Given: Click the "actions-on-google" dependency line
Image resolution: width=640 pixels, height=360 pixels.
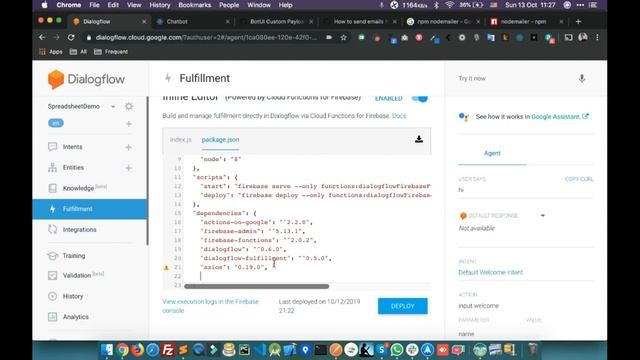Looking at the screenshot, I should point(256,222).
